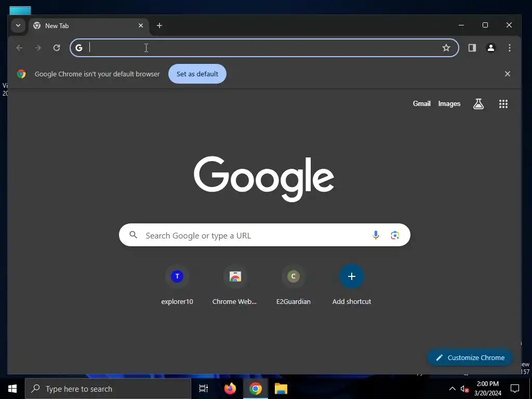Show hidden system tray icons

(x=453, y=389)
